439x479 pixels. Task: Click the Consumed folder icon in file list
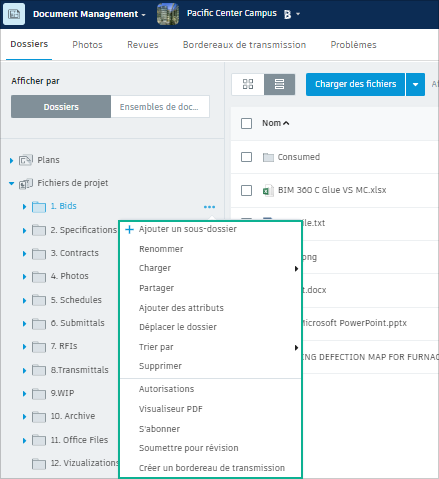point(268,157)
